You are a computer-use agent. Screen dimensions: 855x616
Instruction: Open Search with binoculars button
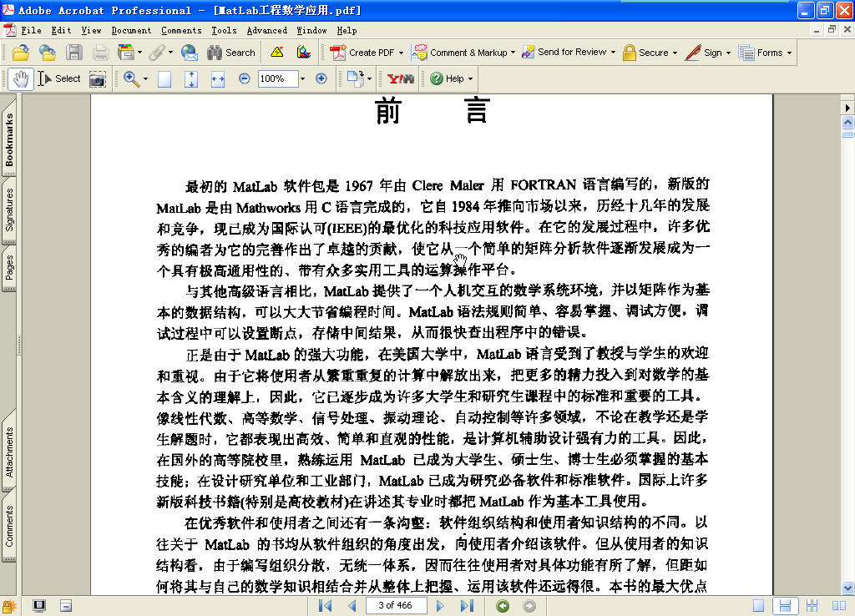tap(231, 53)
